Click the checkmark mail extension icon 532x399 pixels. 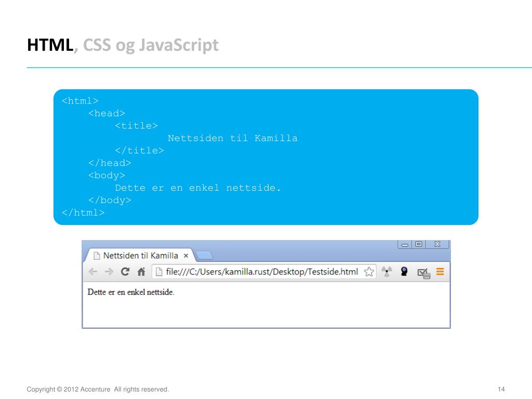coord(424,273)
